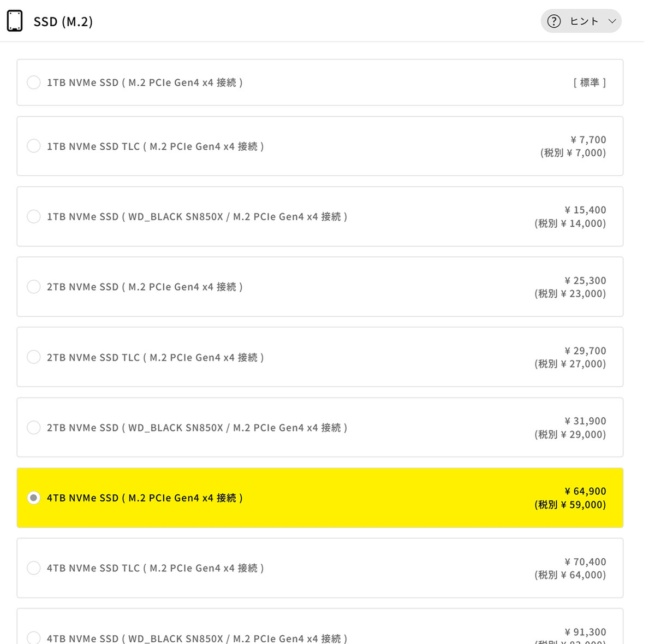Select 1TB NVMe SSD TLC radio button
The width and height of the screenshot is (655, 644).
[x=34, y=146]
